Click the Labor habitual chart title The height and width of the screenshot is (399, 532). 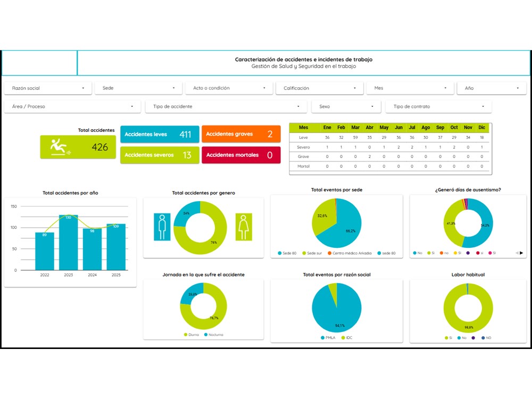pyautogui.click(x=468, y=275)
